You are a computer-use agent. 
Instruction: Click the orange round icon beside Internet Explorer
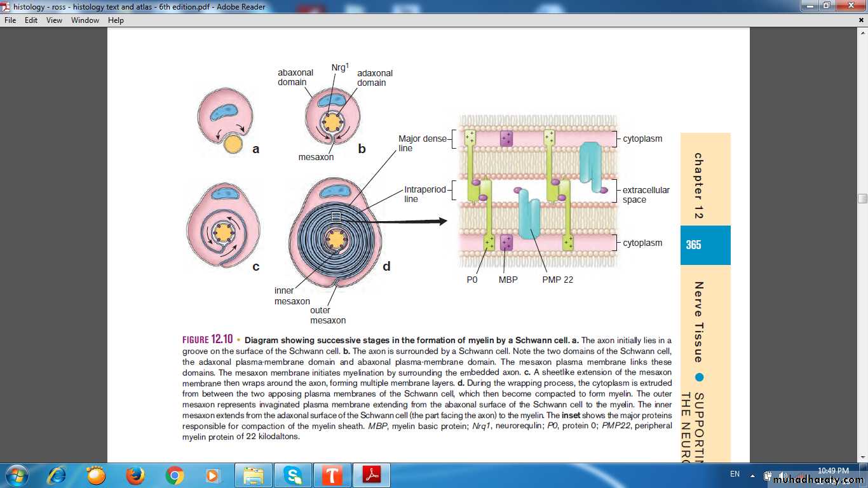tap(96, 475)
